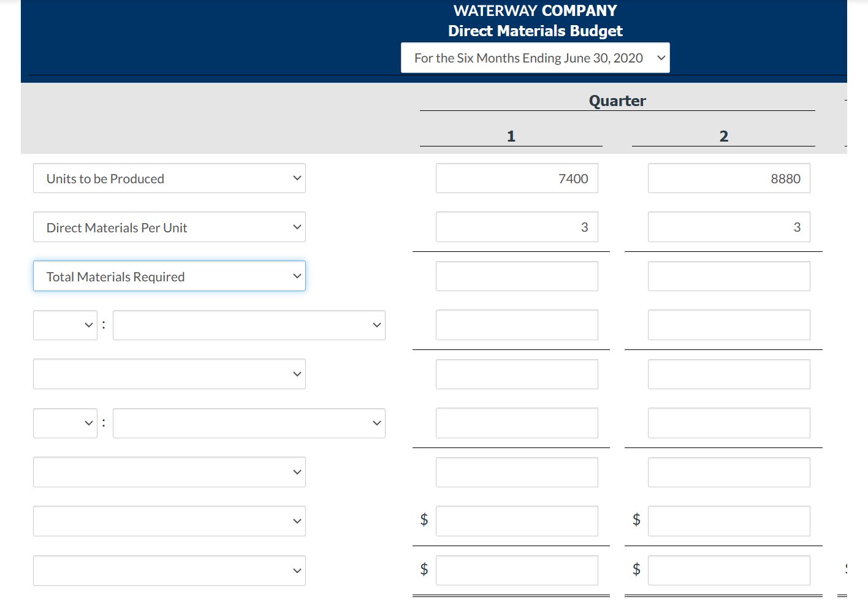Click Quarter 1 Direct Materials Per Unit field

(517, 227)
